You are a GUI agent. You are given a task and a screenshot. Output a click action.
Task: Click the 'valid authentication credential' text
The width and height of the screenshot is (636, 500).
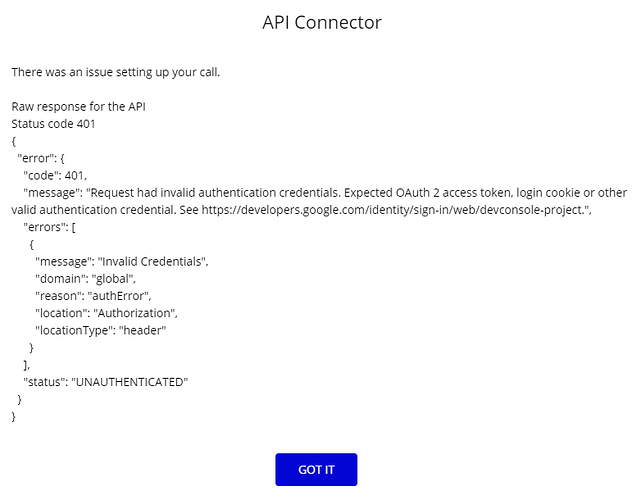94,210
